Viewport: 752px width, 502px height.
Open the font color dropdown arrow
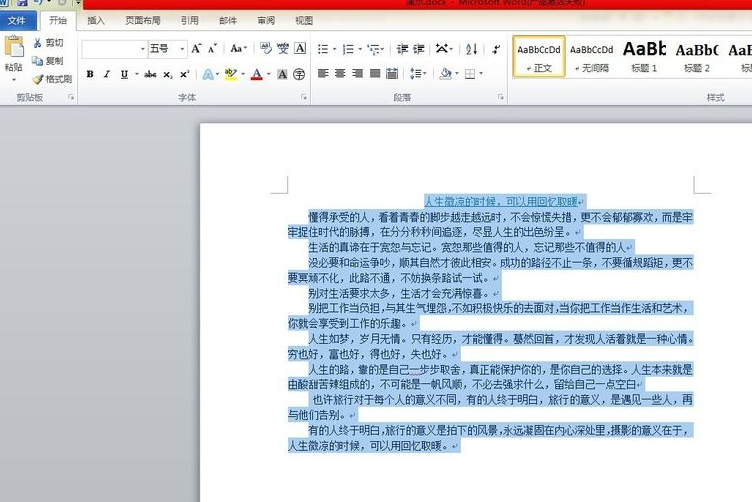[x=269, y=74]
